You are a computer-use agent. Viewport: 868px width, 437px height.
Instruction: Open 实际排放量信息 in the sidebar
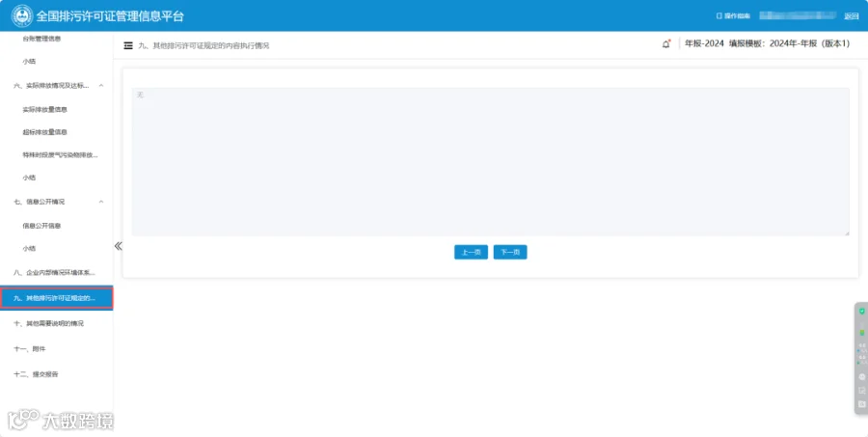(x=44, y=110)
